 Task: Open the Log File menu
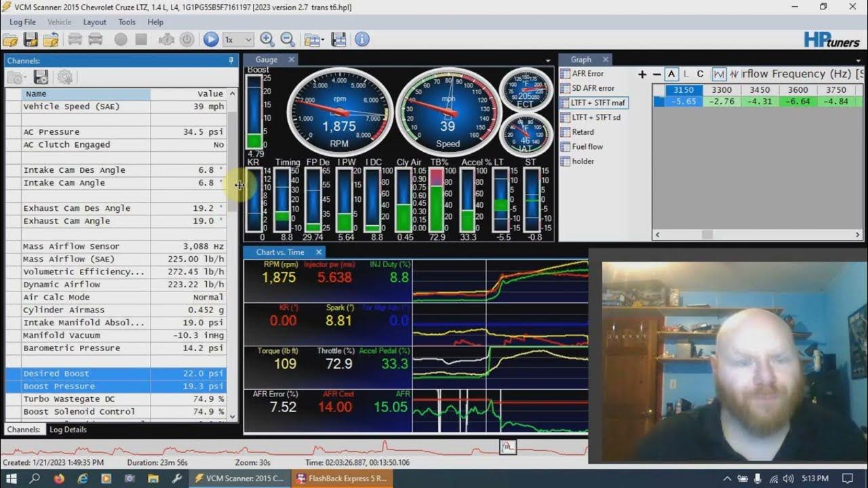pyautogui.click(x=23, y=22)
